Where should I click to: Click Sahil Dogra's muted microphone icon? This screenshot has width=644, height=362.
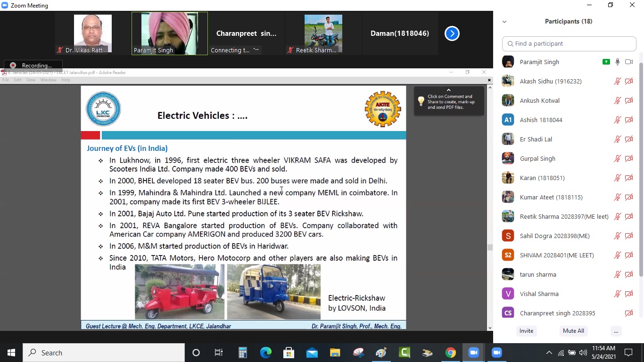coord(617,236)
